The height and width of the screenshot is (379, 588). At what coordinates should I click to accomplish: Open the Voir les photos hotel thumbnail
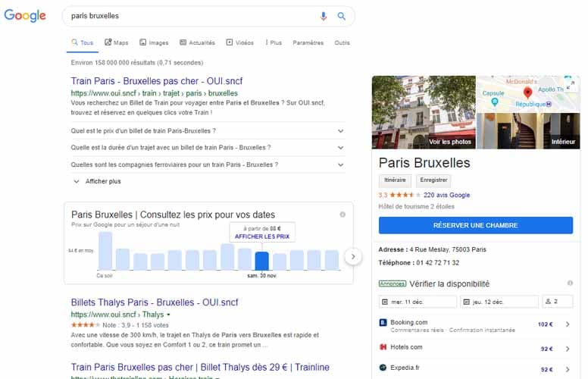pyautogui.click(x=424, y=112)
